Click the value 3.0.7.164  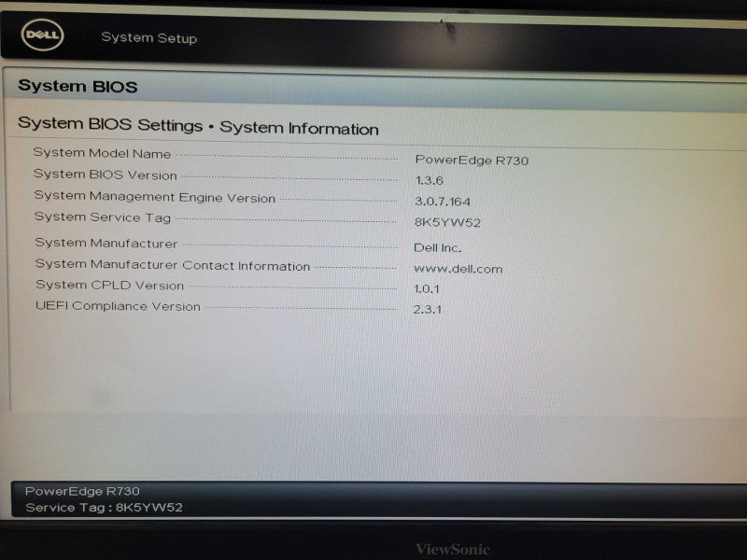[442, 202]
